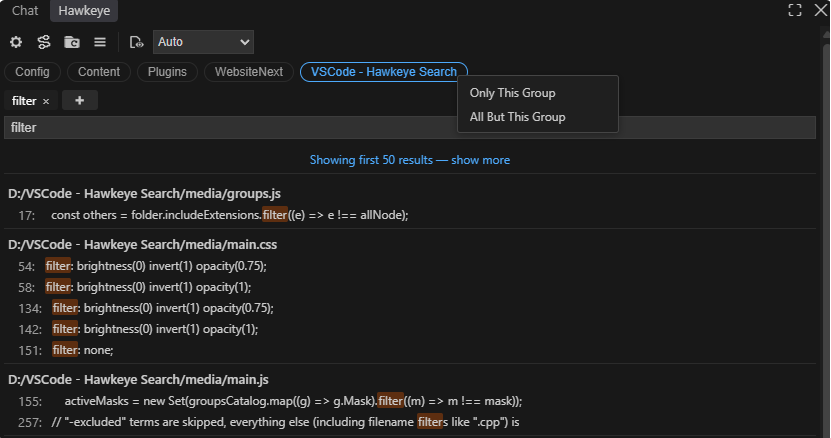831x438 pixels.
Task: Open file header media/groups.js
Action: coord(144,194)
